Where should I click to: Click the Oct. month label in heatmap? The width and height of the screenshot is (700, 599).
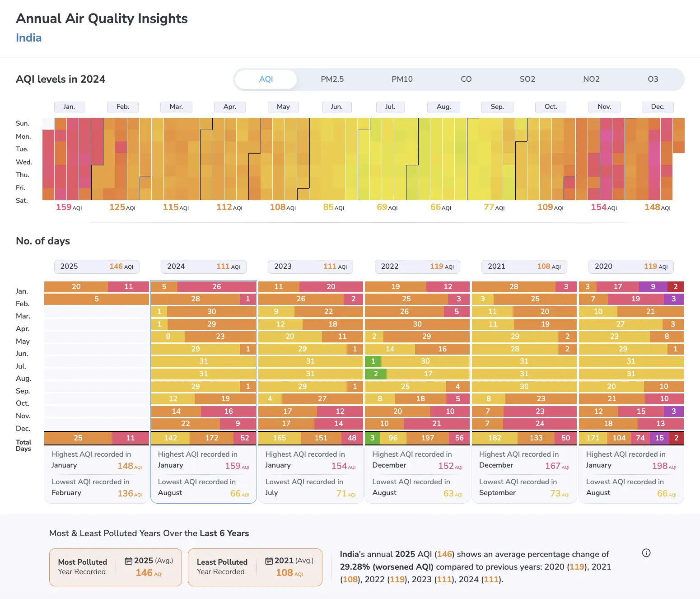pos(551,107)
